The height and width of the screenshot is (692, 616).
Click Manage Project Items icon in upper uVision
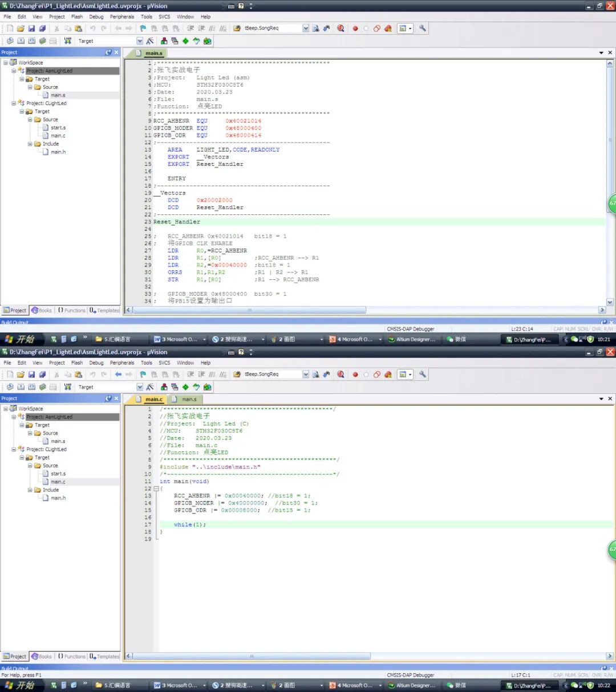[164, 41]
